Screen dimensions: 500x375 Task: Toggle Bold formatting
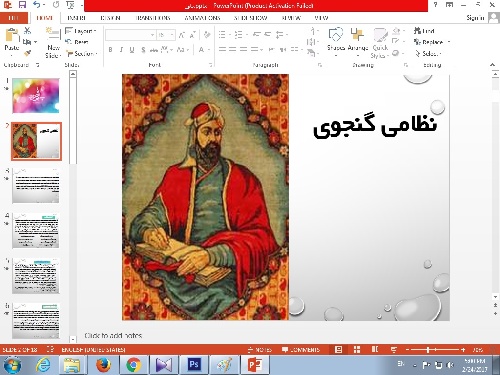coord(110,50)
